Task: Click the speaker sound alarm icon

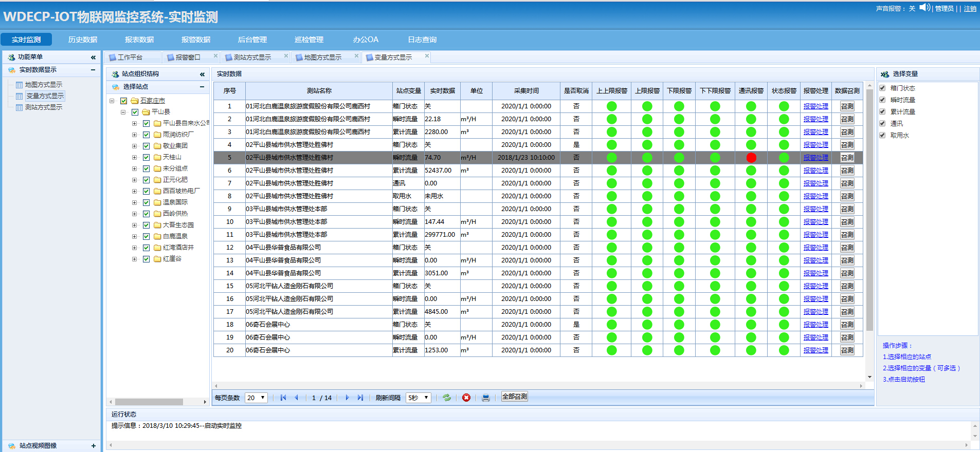Action: 924,7
